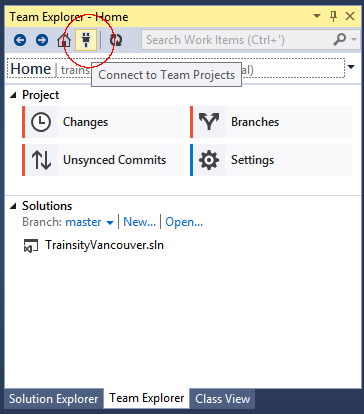Open Settings page
Viewport: 364px width, 414px height.
271,160
